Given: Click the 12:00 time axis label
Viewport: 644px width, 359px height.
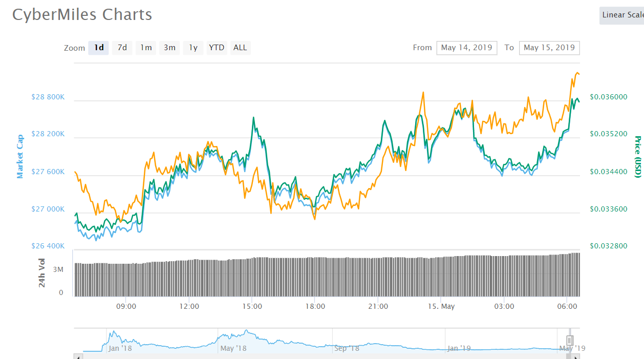Looking at the screenshot, I should coord(189,307).
